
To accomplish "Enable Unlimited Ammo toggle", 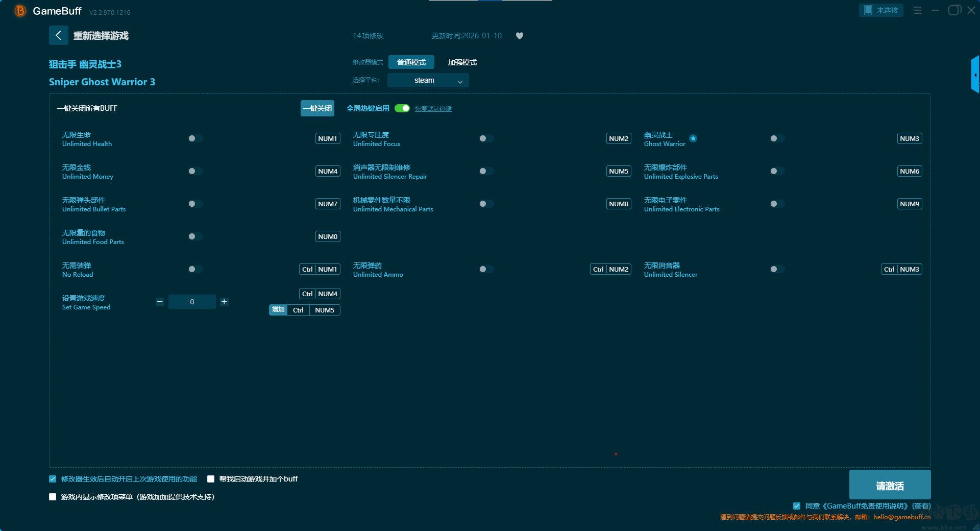I will (x=486, y=269).
